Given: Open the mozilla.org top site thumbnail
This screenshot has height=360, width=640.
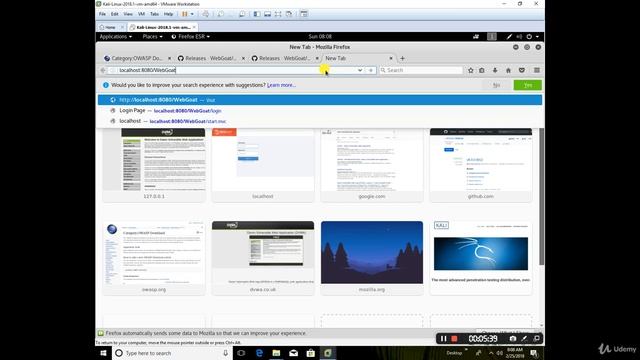Looking at the screenshot, I should (x=372, y=258).
